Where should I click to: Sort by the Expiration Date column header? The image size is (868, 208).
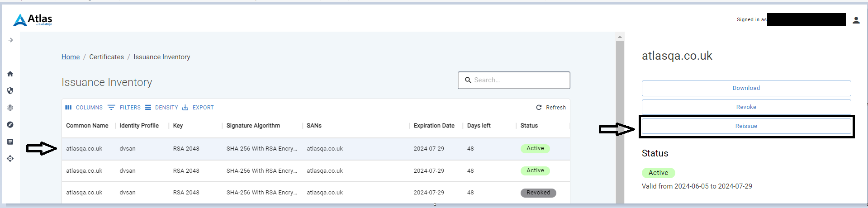(x=434, y=126)
